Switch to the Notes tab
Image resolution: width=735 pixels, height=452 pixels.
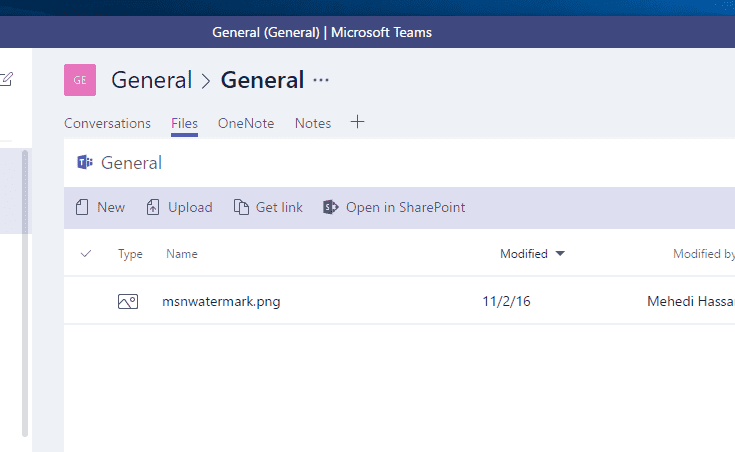coord(313,123)
